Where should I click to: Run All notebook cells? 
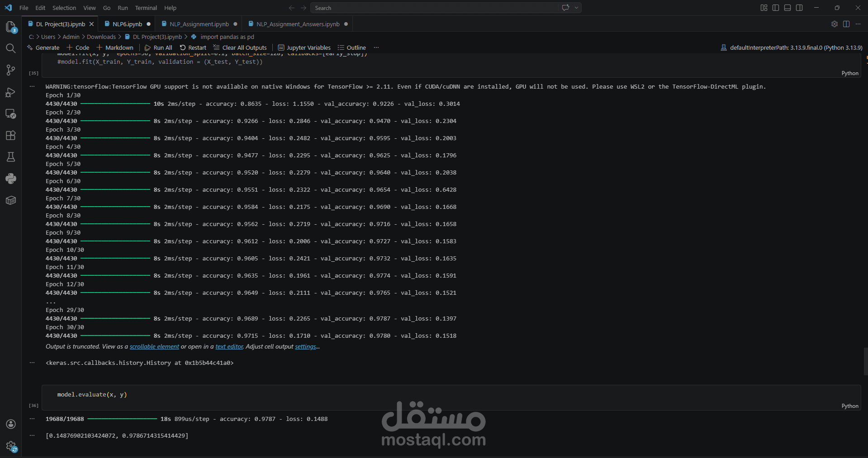(158, 47)
